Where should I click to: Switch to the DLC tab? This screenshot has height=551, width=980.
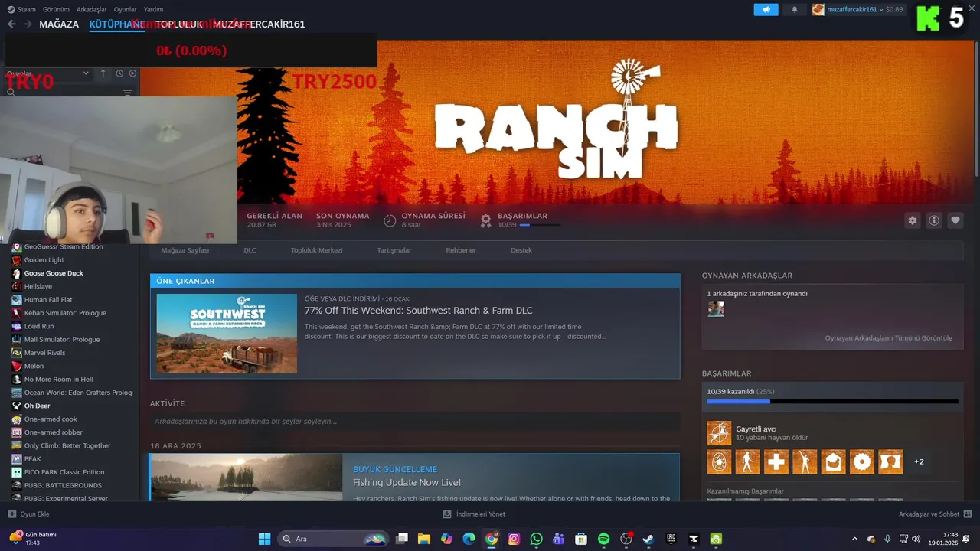250,250
